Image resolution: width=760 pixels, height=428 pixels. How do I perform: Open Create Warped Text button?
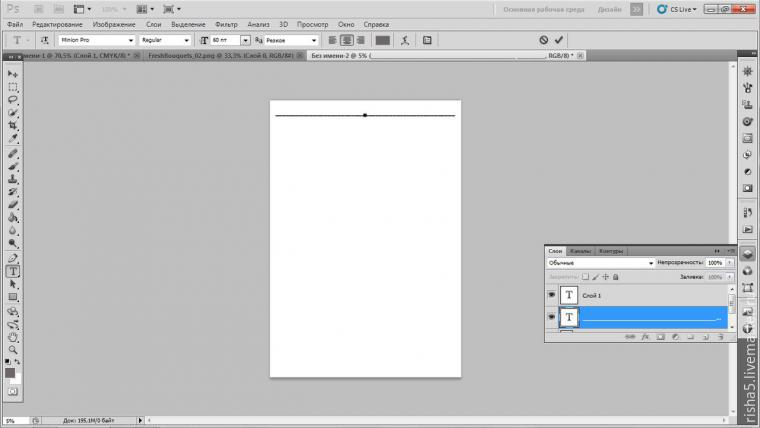(405, 40)
